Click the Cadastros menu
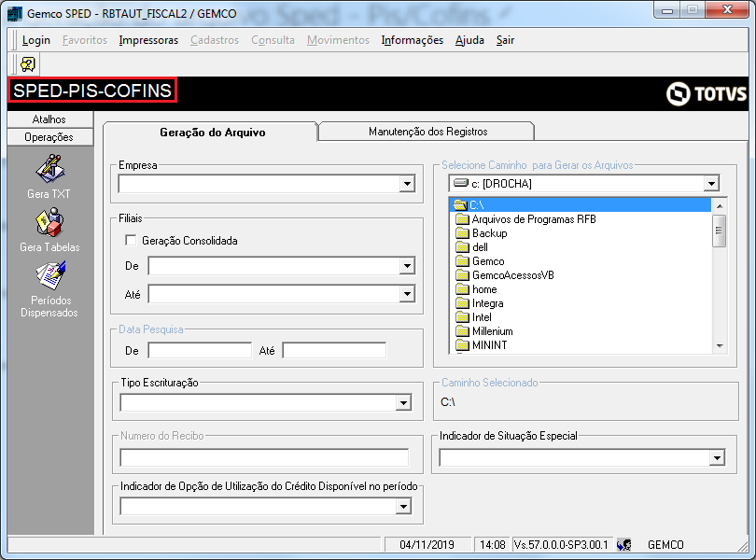 [215, 40]
